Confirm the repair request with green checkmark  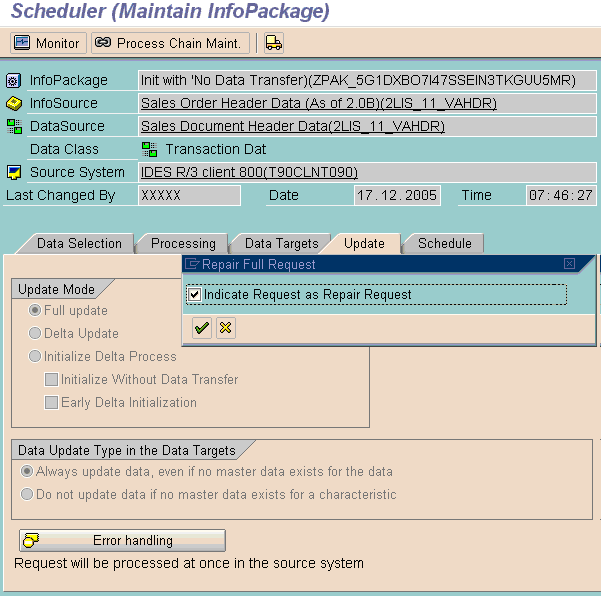coord(202,328)
